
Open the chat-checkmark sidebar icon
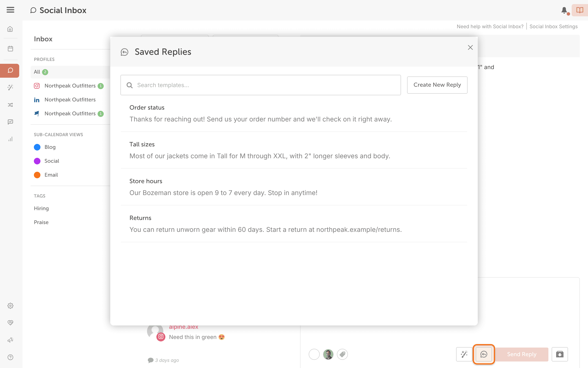click(10, 122)
